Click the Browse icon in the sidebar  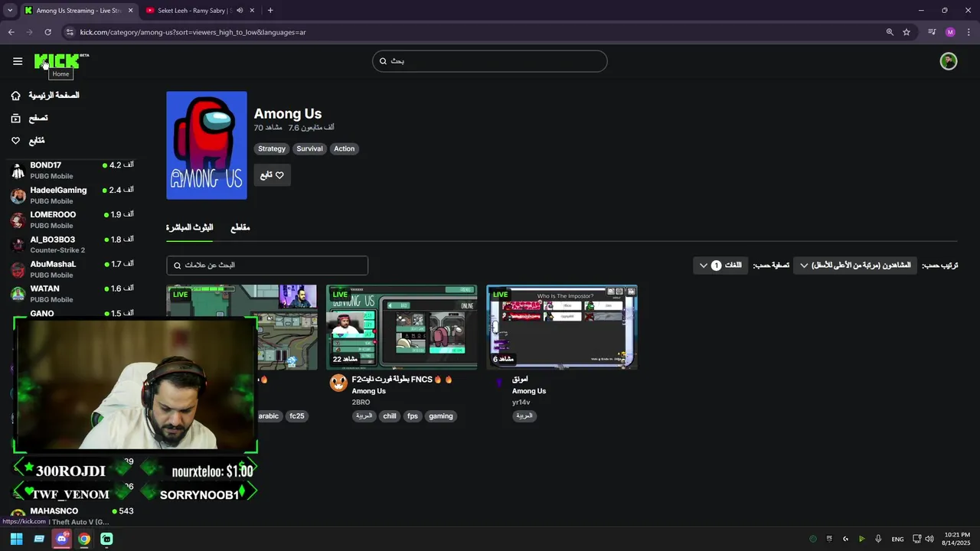coord(16,119)
